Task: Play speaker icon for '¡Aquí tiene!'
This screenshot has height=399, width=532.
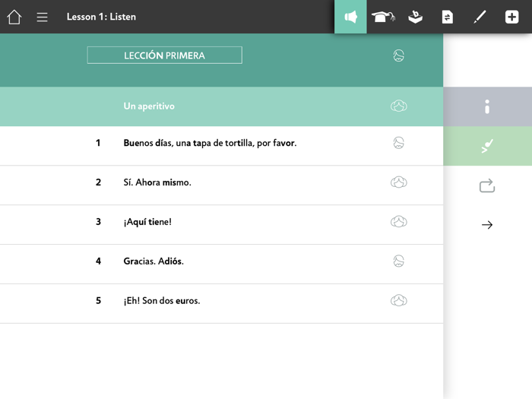Action: (x=399, y=222)
